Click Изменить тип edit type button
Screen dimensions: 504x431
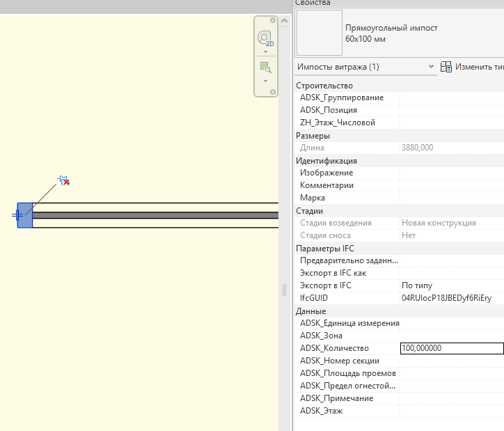coord(472,67)
